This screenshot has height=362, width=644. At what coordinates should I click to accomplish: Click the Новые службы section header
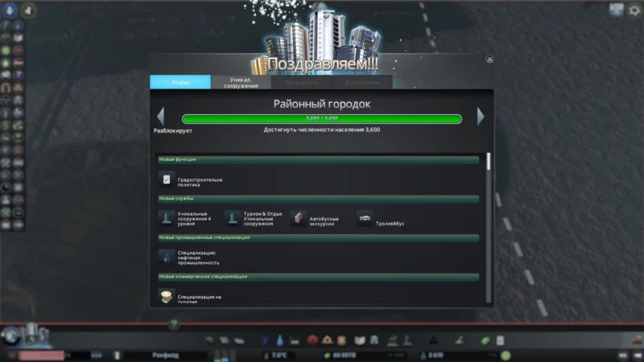coord(318,199)
